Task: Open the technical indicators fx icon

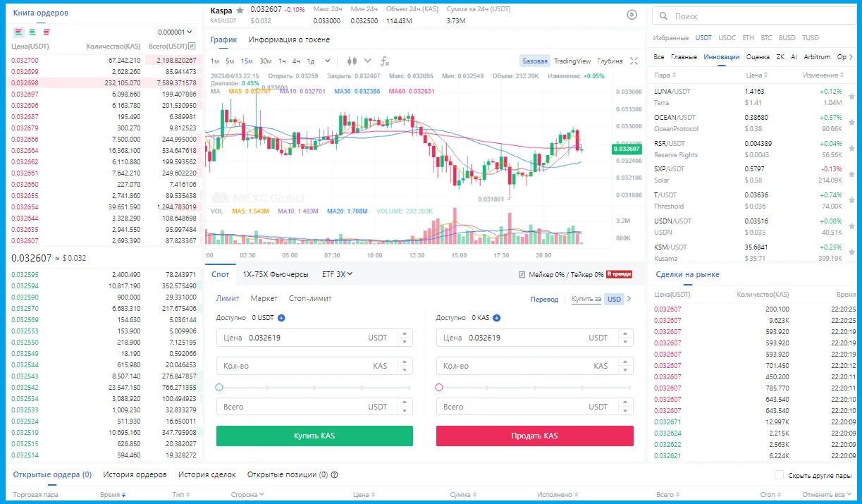Action: coord(385,61)
